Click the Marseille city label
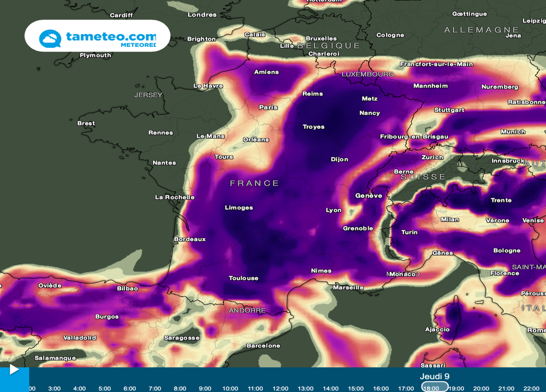The height and width of the screenshot is (392, 546). tap(348, 287)
